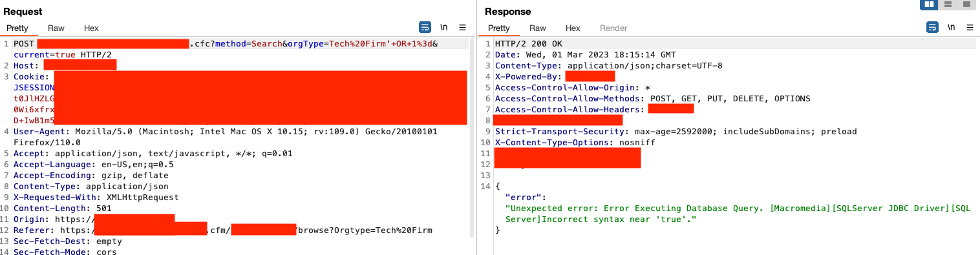
Task: Select the Pretty tab in the Response panel
Action: click(x=499, y=28)
